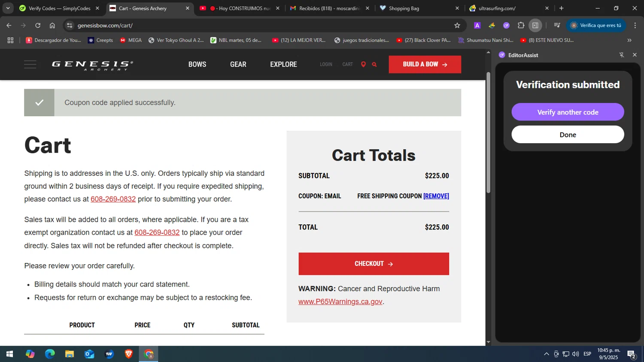Open the store locator pin icon

pyautogui.click(x=363, y=64)
